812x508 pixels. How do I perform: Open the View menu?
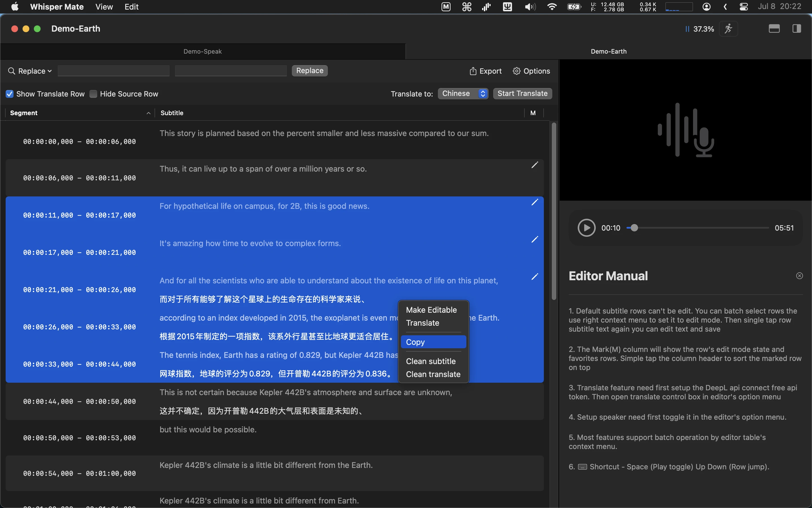[x=104, y=7]
